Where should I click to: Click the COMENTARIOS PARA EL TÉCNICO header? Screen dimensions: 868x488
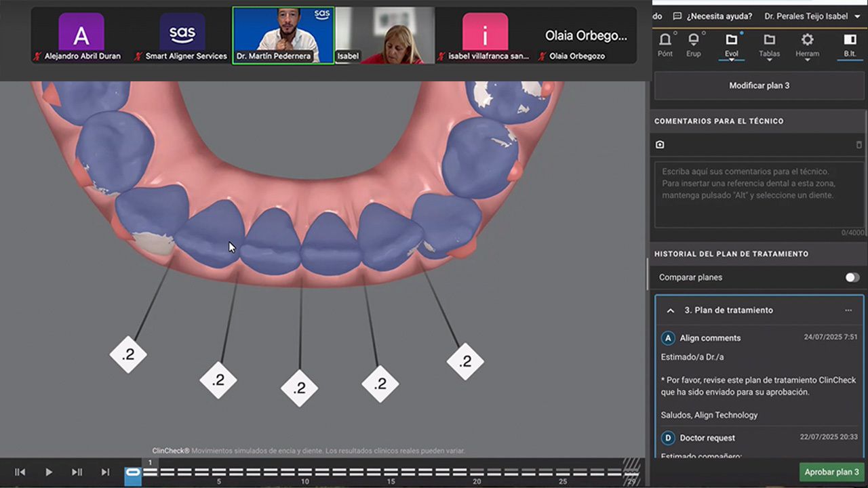point(719,121)
